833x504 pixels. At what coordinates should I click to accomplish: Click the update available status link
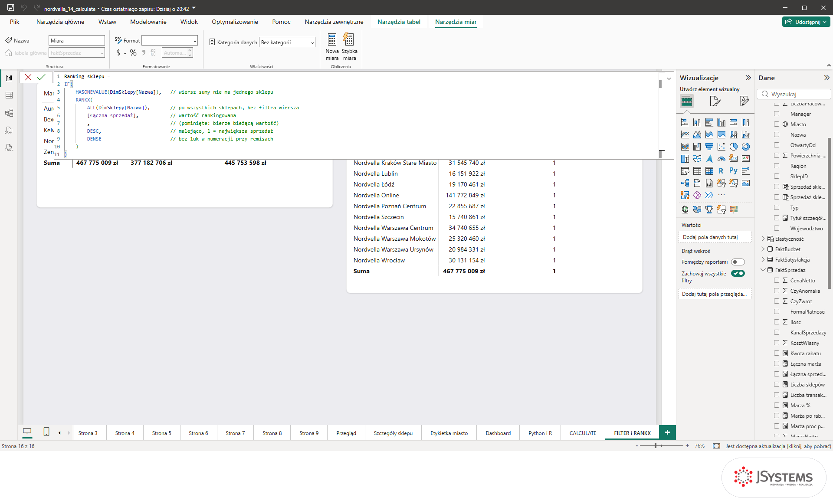[x=778, y=446]
